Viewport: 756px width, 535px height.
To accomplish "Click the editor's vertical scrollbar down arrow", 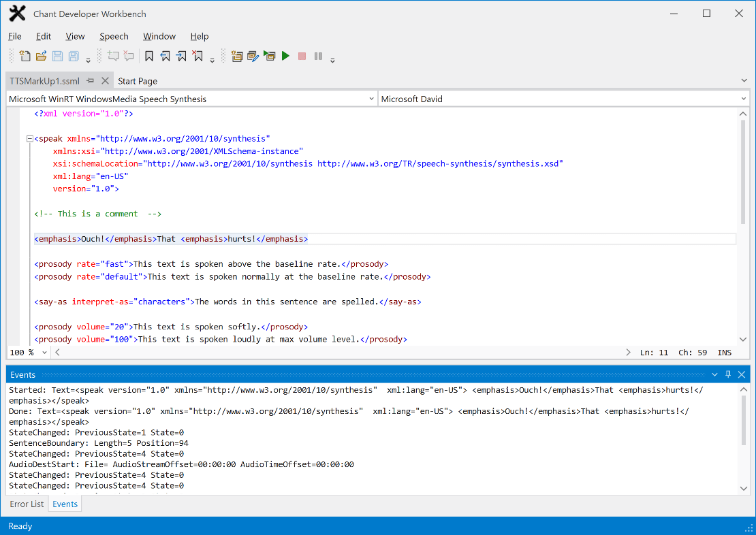I will click(x=743, y=339).
